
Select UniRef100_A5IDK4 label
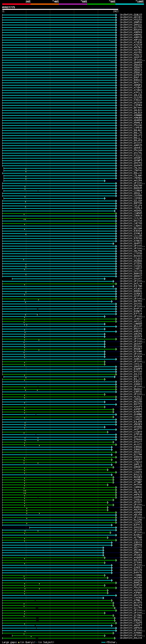click(131, 555)
